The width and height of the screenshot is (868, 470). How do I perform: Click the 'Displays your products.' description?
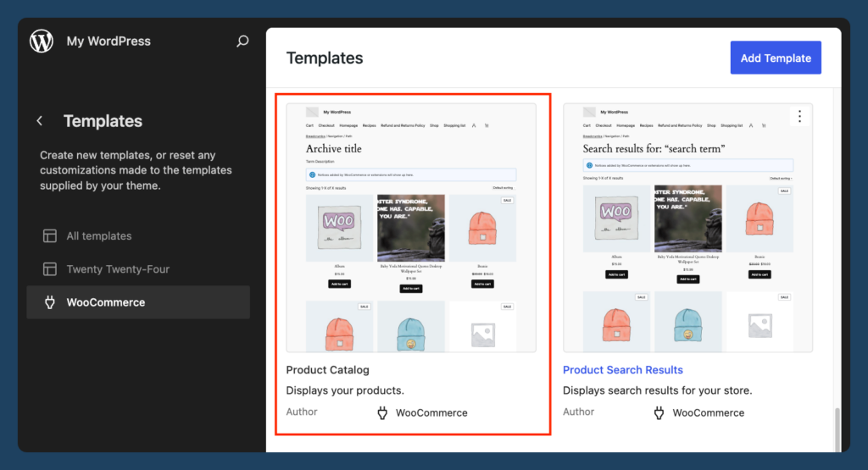click(345, 390)
